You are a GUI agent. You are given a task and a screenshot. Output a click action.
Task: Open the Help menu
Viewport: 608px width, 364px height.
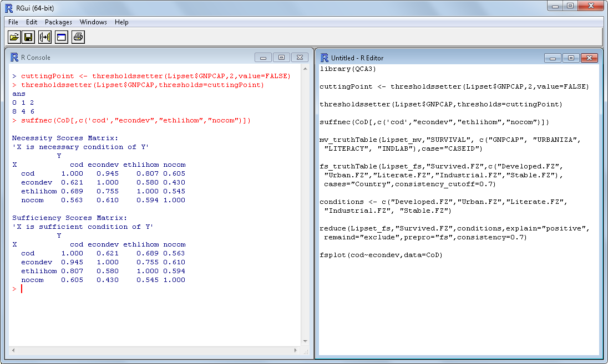(121, 22)
